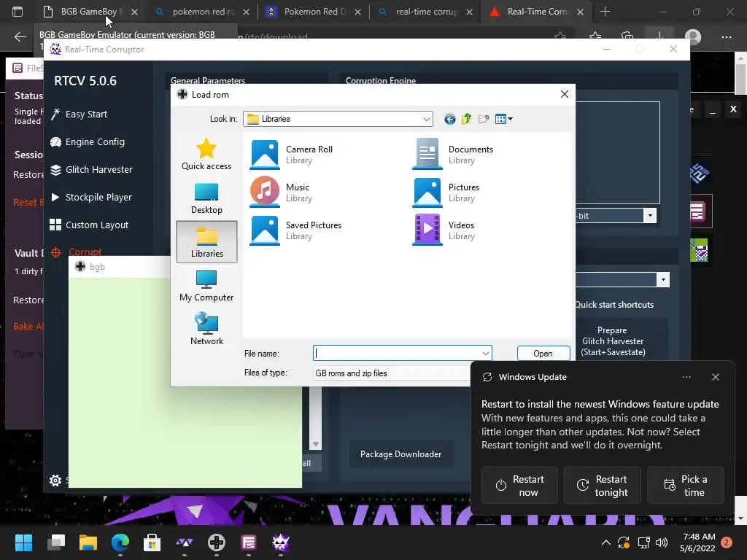The image size is (747, 560).
Task: Open Windows Update notification options menu
Action: point(686,377)
